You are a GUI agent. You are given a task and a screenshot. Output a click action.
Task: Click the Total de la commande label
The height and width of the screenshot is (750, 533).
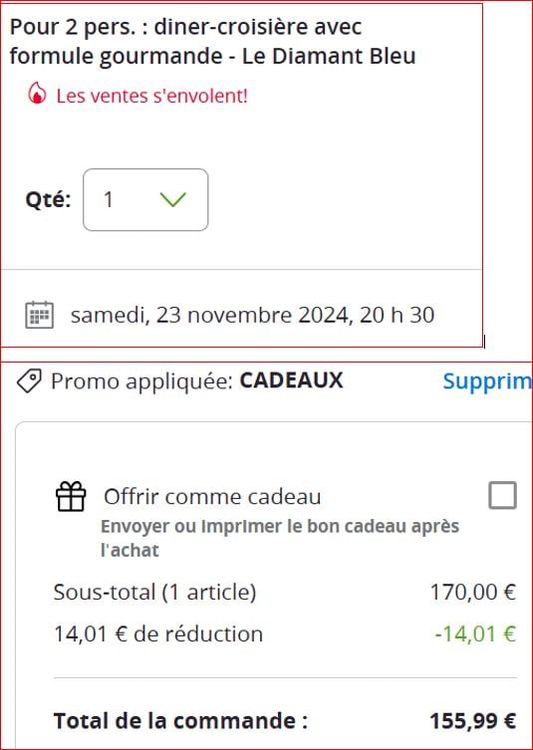180,720
